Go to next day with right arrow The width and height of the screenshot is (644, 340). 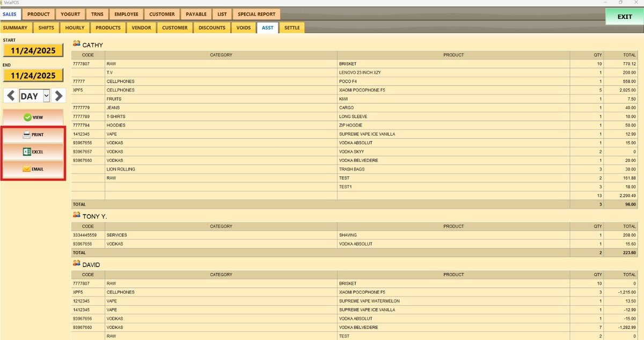[58, 96]
